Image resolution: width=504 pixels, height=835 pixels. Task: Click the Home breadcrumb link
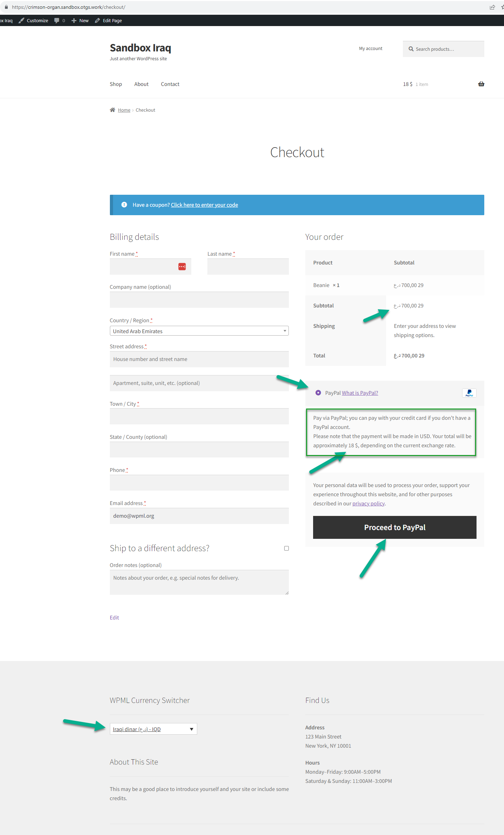[x=124, y=110]
